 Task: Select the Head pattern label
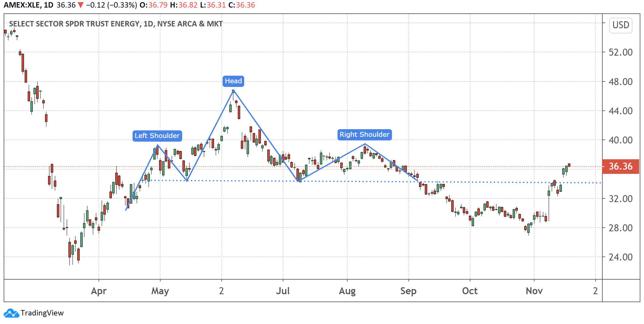click(x=233, y=81)
